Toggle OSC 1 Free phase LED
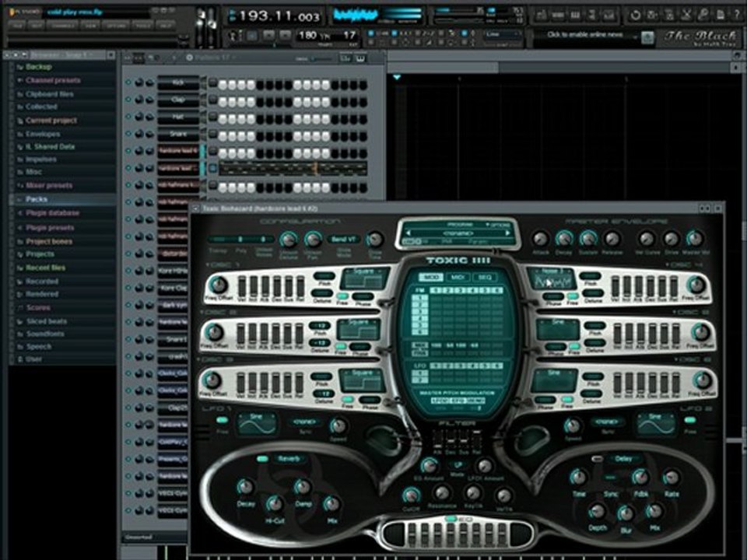The height and width of the screenshot is (560, 747). pyautogui.click(x=342, y=296)
